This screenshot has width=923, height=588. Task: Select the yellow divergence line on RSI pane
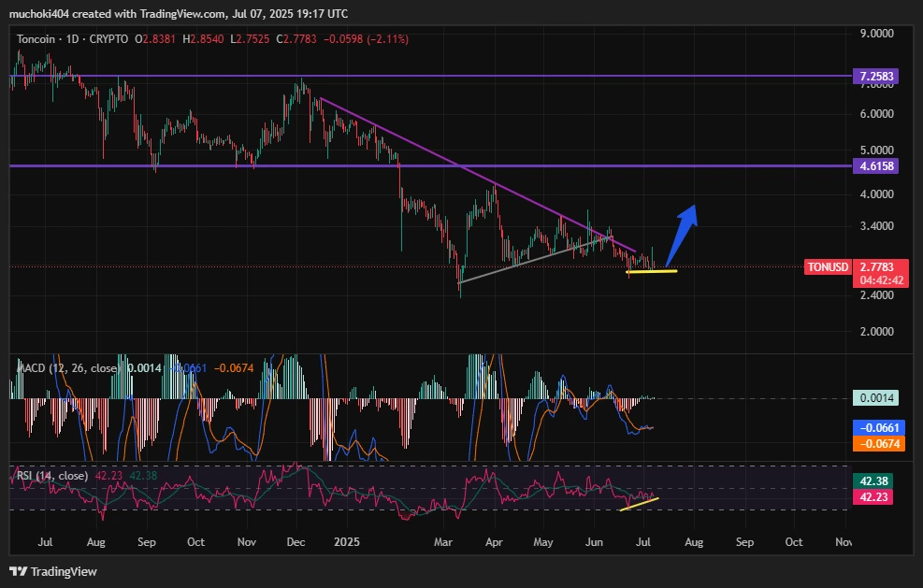[641, 505]
